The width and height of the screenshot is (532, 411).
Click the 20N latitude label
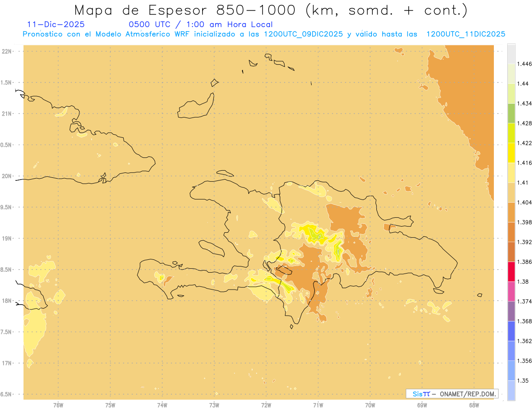[x=7, y=176]
